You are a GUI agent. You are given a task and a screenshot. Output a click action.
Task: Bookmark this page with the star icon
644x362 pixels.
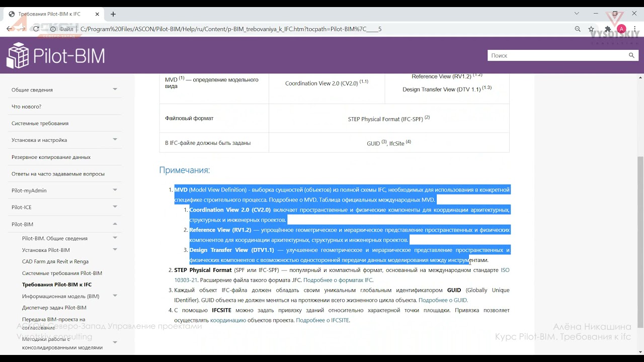tap(592, 29)
